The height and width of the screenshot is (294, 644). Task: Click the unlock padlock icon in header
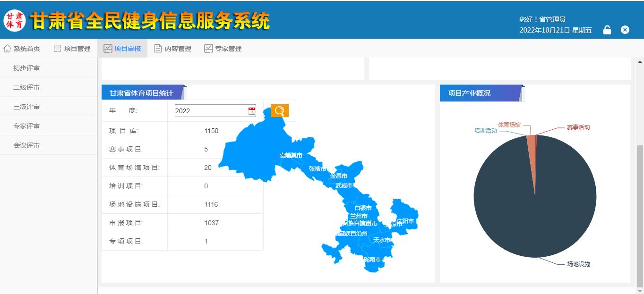pos(607,30)
